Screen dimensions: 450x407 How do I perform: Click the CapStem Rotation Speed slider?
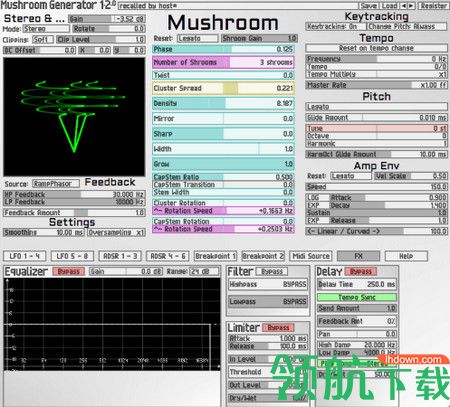[x=223, y=229]
